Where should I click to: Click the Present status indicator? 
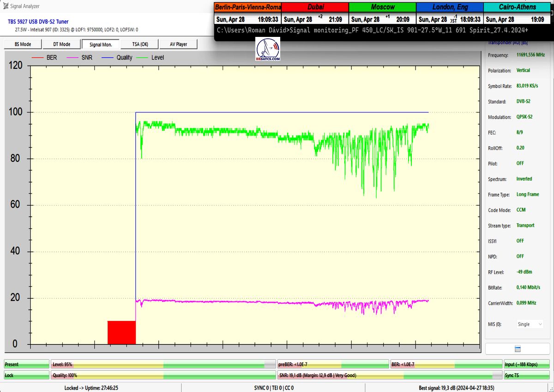pos(26,364)
